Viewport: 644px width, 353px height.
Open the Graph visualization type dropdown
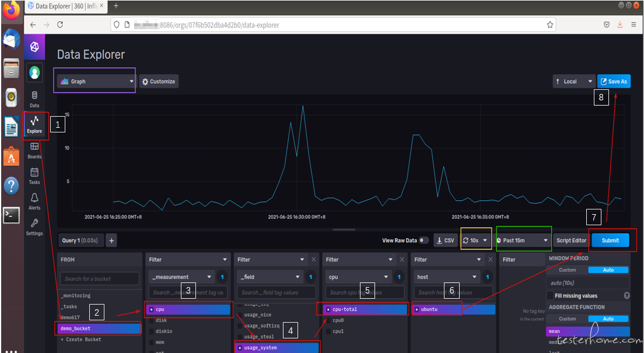click(x=96, y=81)
